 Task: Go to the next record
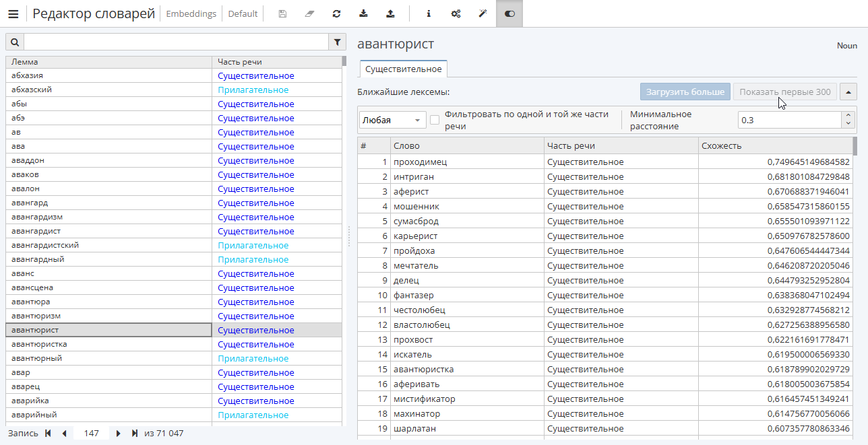(x=119, y=434)
